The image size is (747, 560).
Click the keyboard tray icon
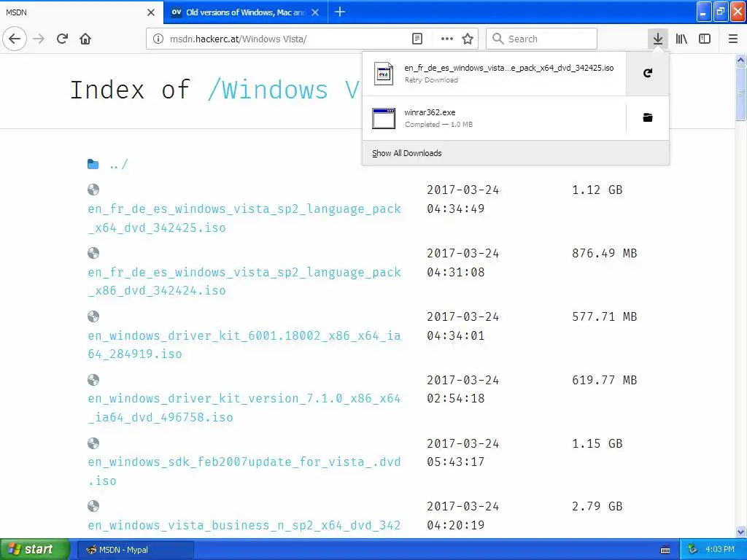[x=665, y=550]
